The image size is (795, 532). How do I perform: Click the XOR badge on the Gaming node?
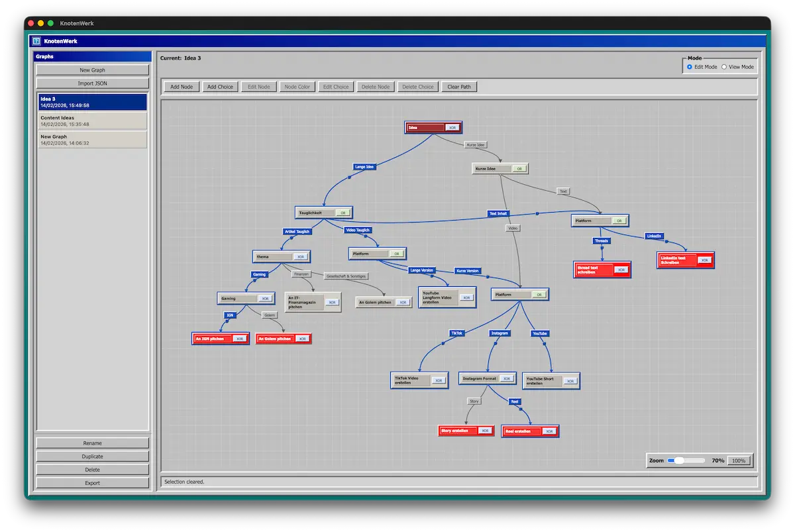pyautogui.click(x=266, y=298)
